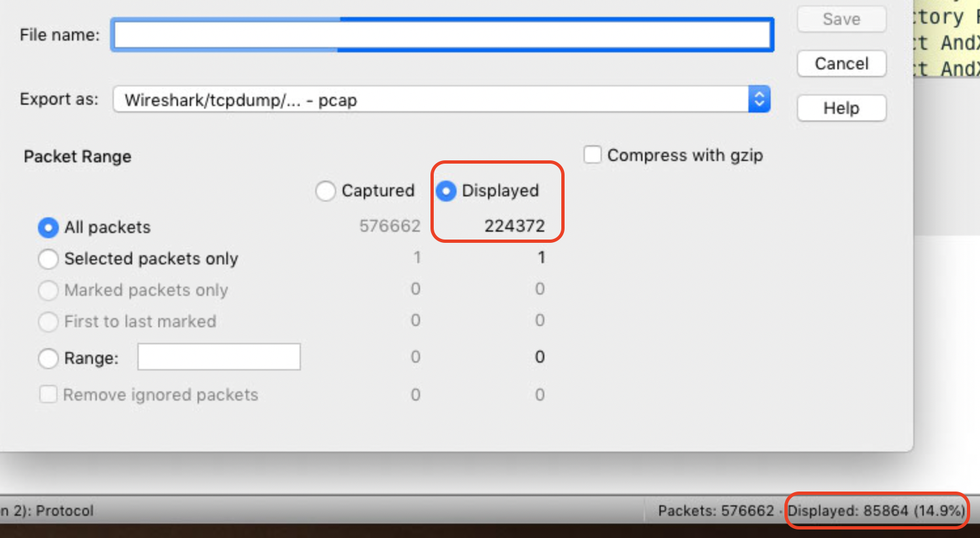Screen dimensions: 980x538
Task: Choose Selected packets only option
Action: pyautogui.click(x=48, y=259)
